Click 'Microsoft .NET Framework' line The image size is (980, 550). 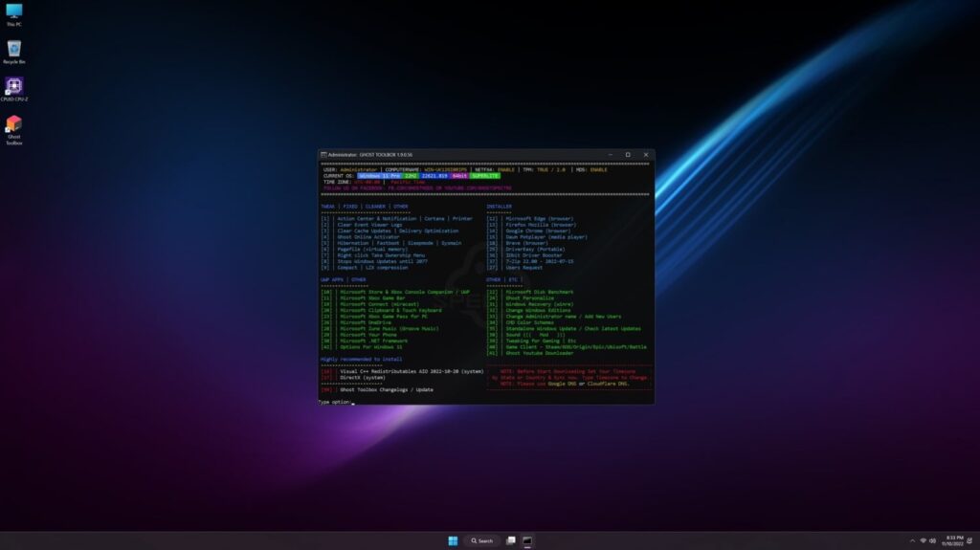[x=365, y=341]
